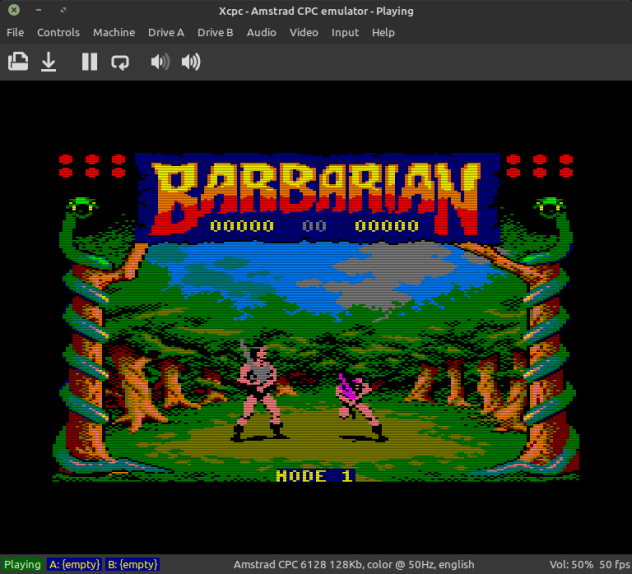The image size is (632, 574).
Task: Reset the emulator with the loop arrow icon
Action: (x=120, y=62)
